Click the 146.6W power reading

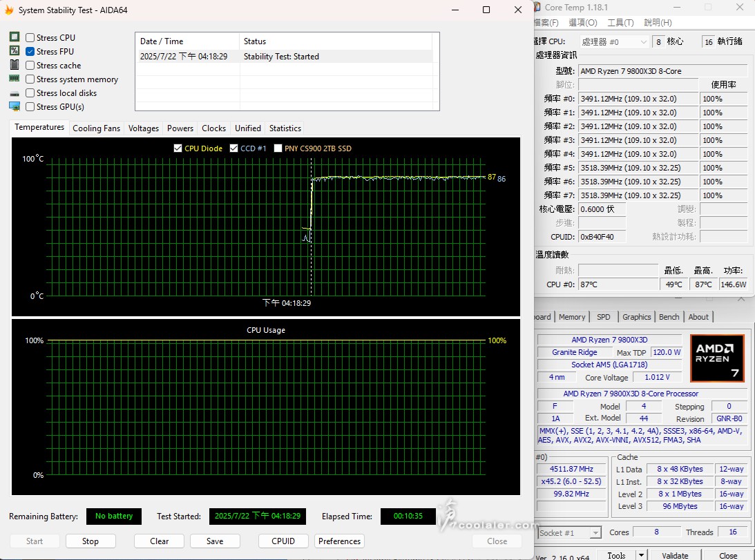(734, 284)
